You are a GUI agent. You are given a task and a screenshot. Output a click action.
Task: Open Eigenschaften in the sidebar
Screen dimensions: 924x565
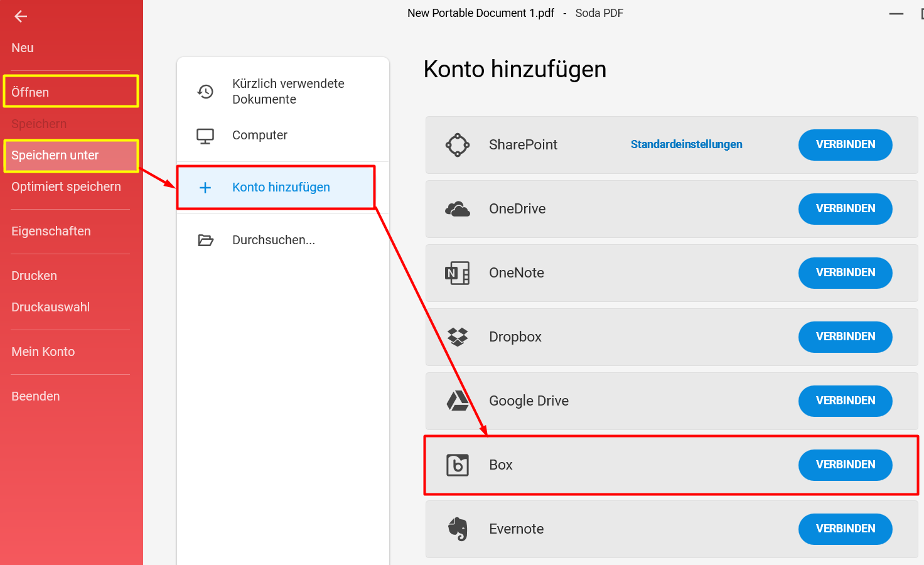[x=51, y=231]
